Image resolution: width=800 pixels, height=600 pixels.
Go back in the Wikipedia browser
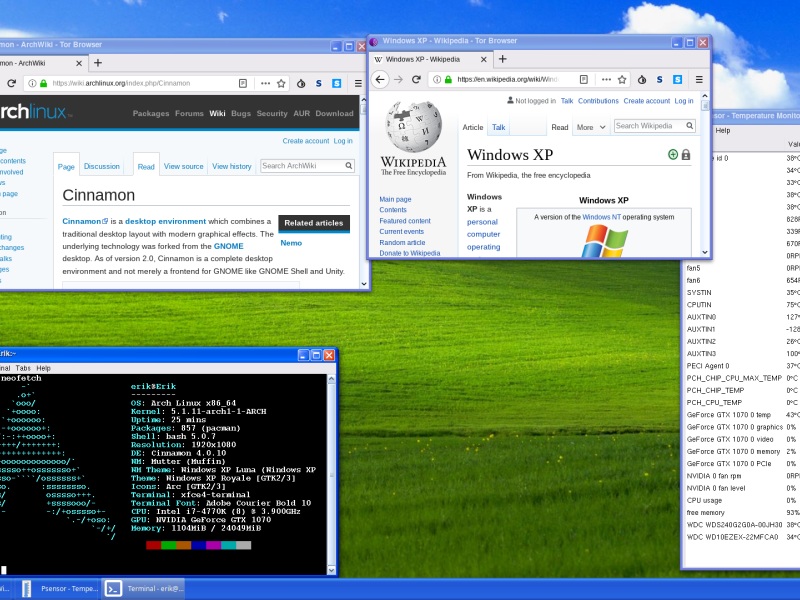coord(380,79)
